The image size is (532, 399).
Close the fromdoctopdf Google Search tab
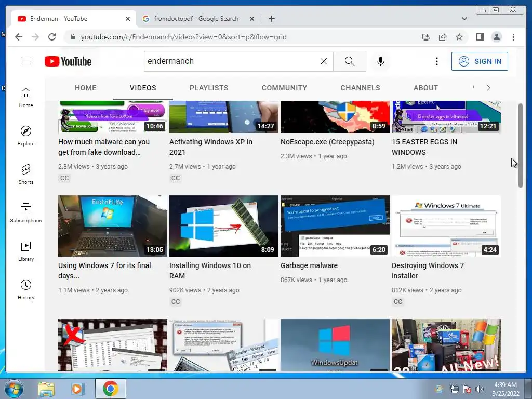252,19
